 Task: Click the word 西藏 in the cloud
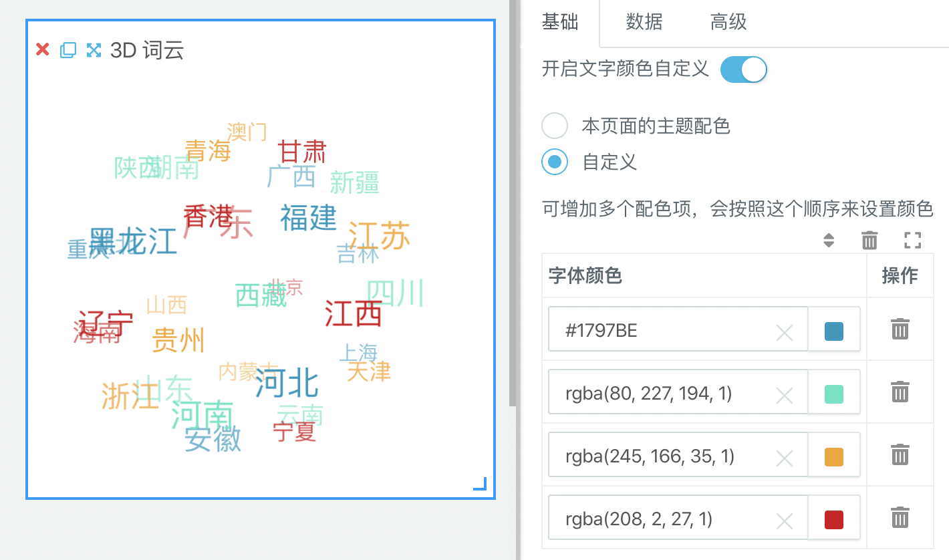point(261,295)
